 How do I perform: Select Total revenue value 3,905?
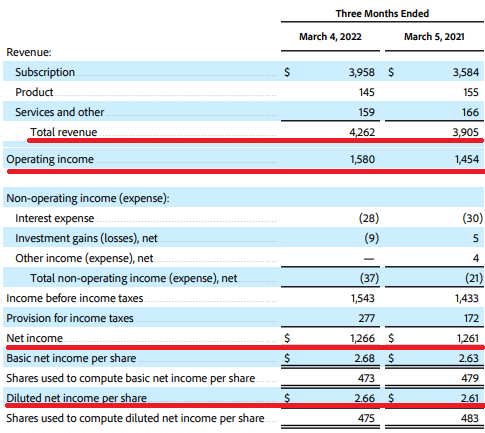tap(466, 132)
